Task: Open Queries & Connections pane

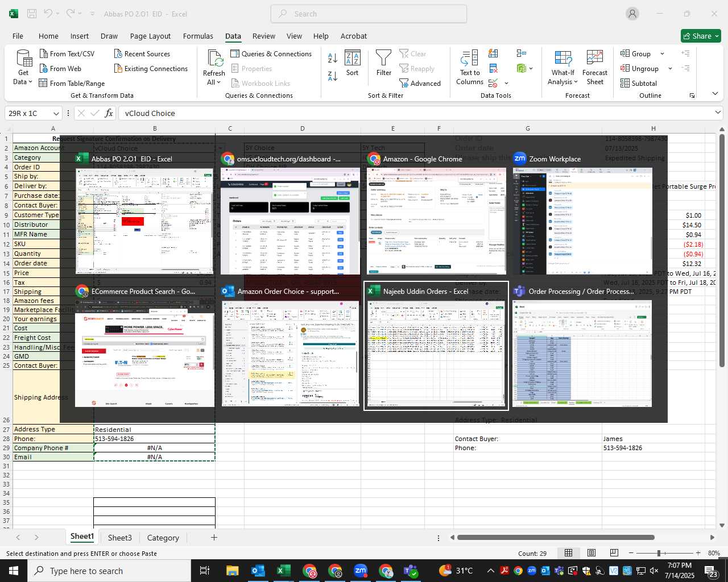Action: point(271,54)
